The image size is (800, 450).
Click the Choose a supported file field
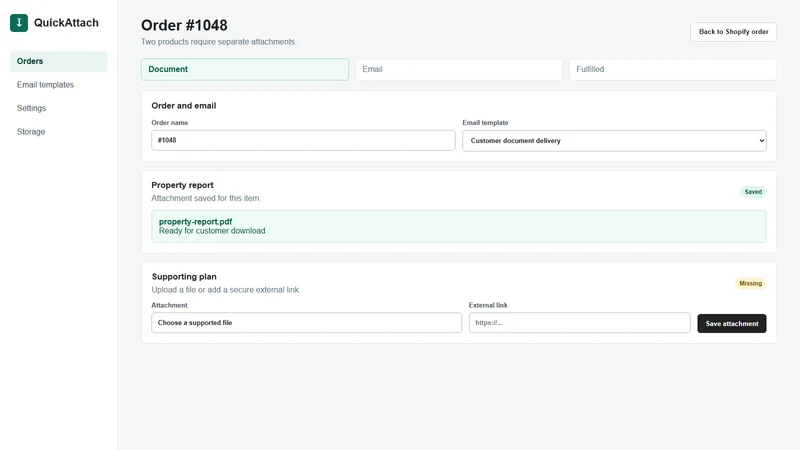pos(306,323)
